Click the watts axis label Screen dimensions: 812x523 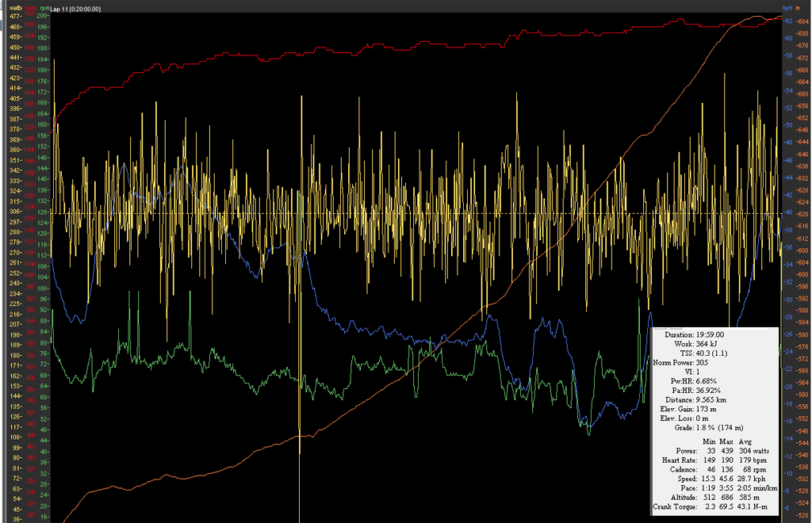pos(13,7)
